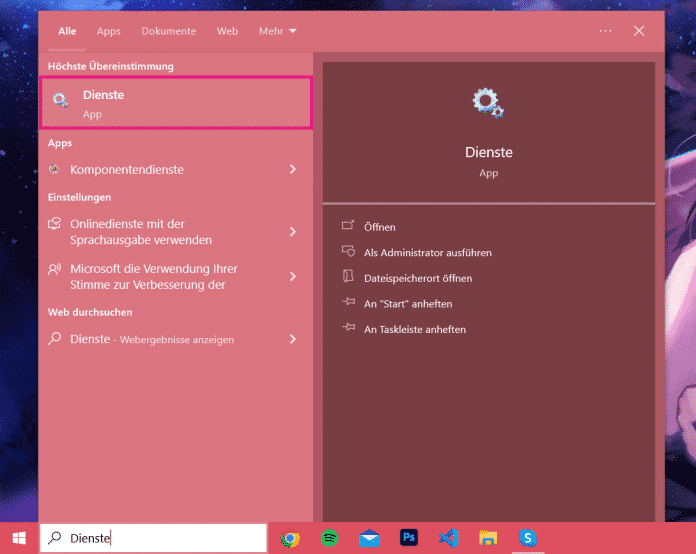Click An Taskleiste anheften
This screenshot has height=554, width=696.
[414, 329]
